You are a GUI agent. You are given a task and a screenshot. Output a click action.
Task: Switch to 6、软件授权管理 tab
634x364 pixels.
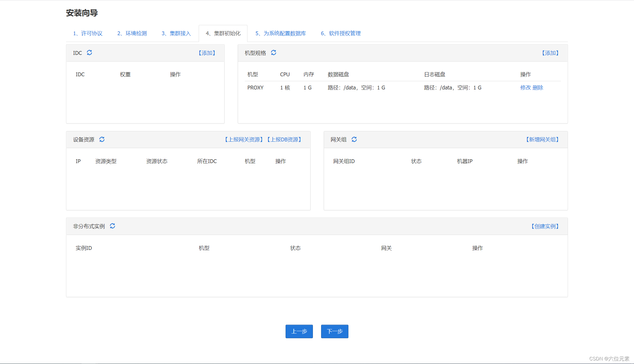341,33
